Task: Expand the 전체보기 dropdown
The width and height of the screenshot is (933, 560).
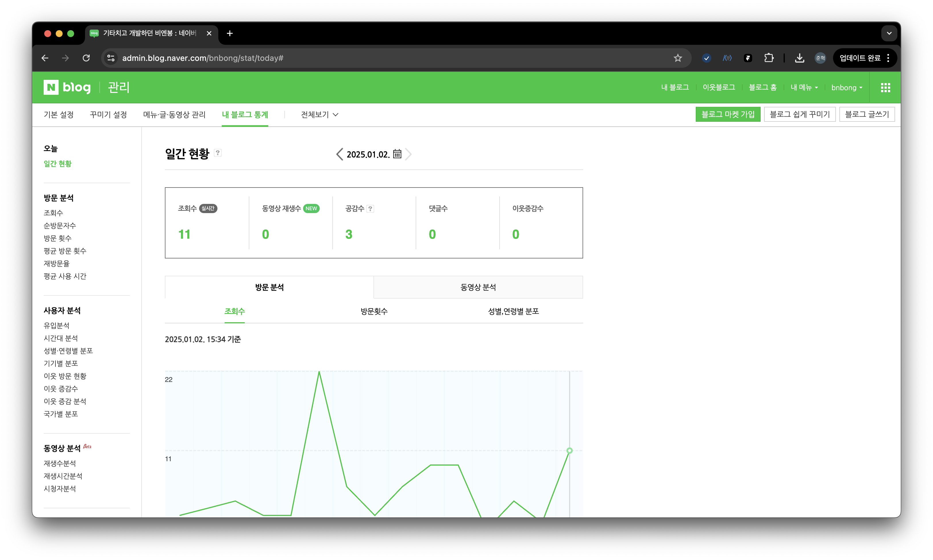Action: 319,115
